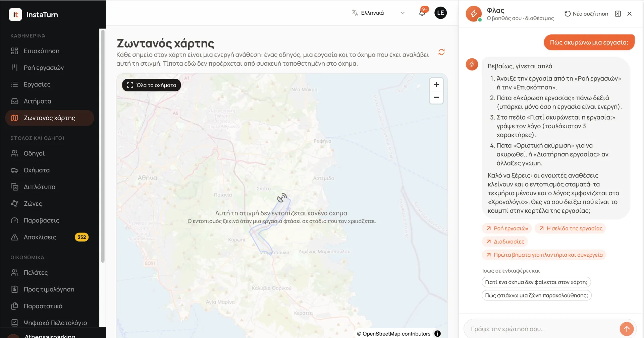Open Παραβάσεις page in sidebar

click(x=50, y=220)
